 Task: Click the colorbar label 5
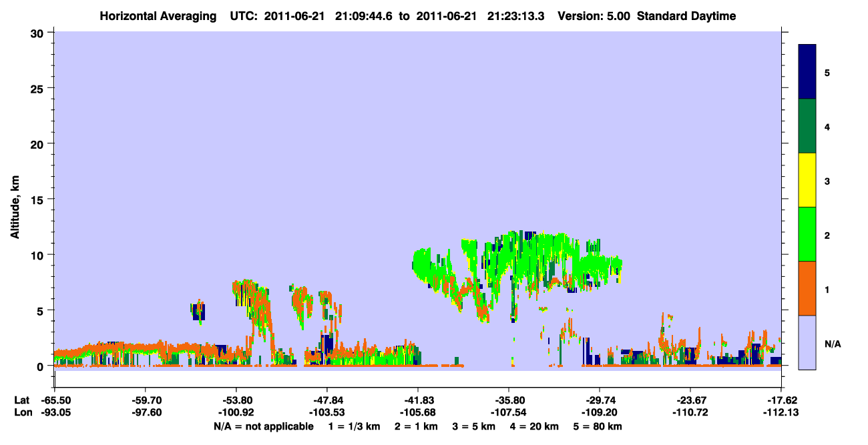point(827,73)
